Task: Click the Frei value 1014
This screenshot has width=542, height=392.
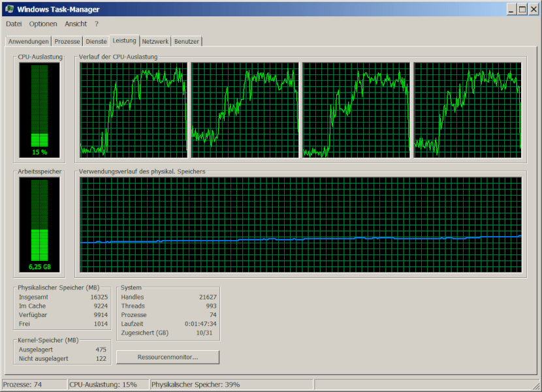Action: (x=101, y=324)
